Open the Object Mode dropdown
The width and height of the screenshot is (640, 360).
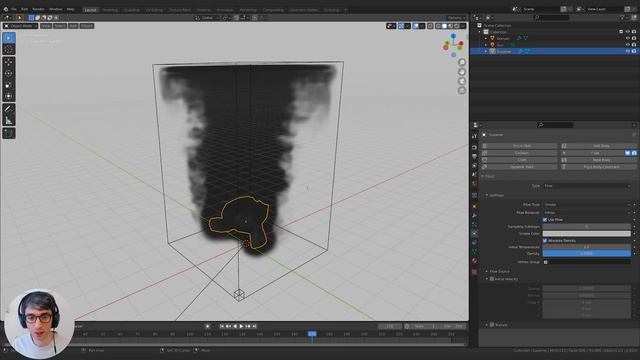(x=20, y=26)
